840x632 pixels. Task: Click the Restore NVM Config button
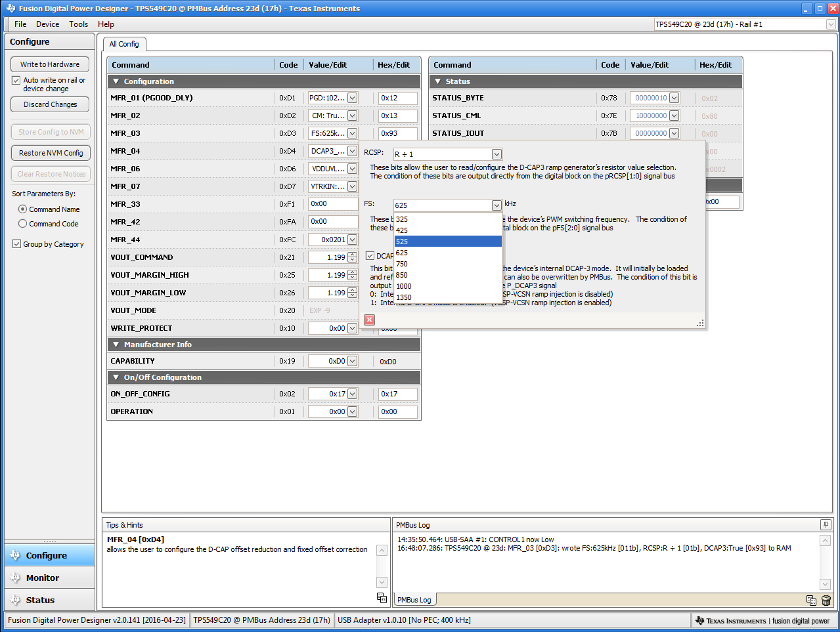(x=51, y=153)
